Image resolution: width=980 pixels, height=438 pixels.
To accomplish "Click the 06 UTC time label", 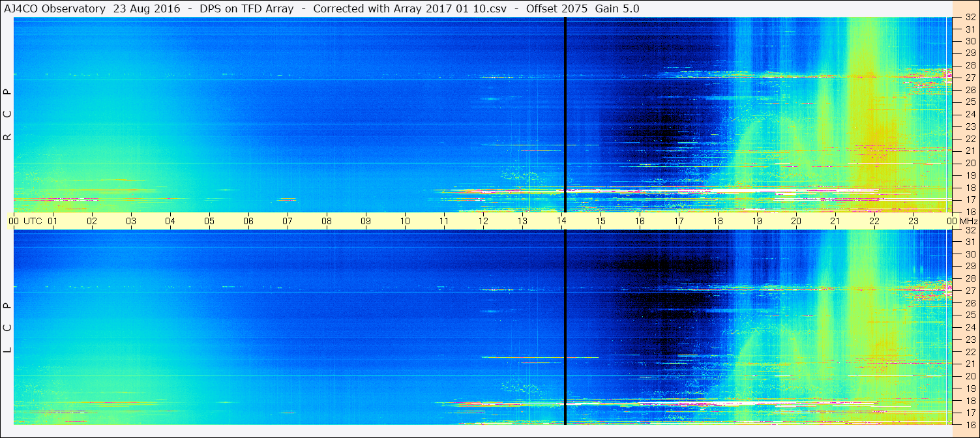I will point(248,221).
